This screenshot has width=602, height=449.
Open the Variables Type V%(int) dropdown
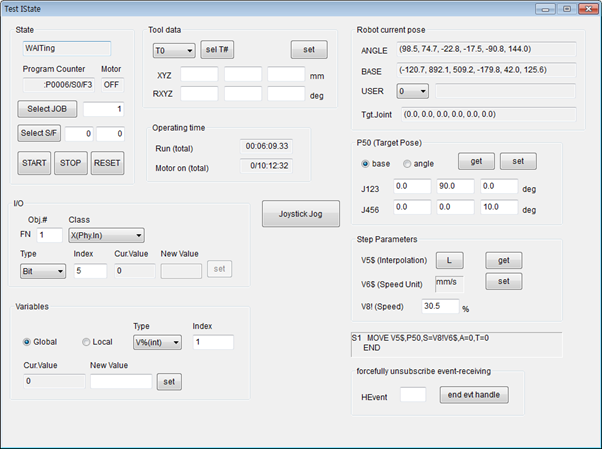157,342
